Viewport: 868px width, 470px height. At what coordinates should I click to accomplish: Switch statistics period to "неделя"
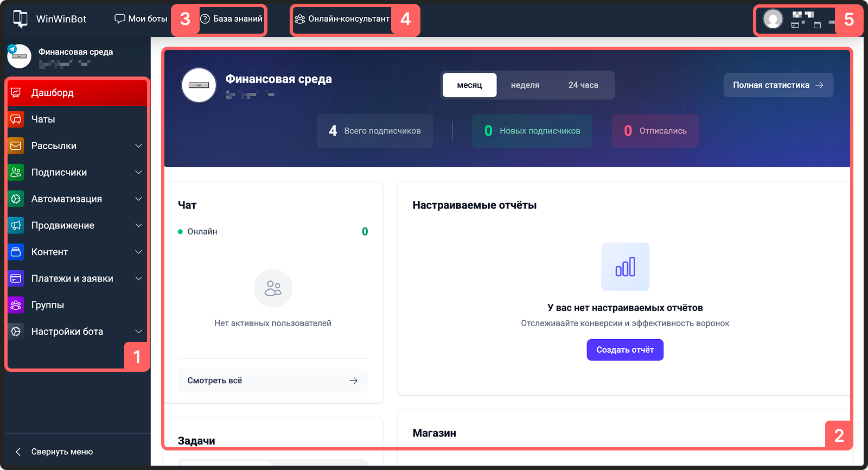[525, 85]
